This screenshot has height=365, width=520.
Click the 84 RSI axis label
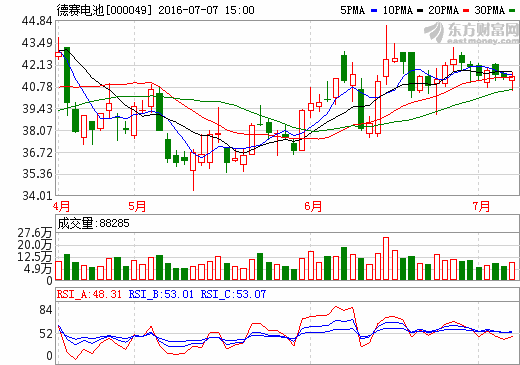click(46, 310)
